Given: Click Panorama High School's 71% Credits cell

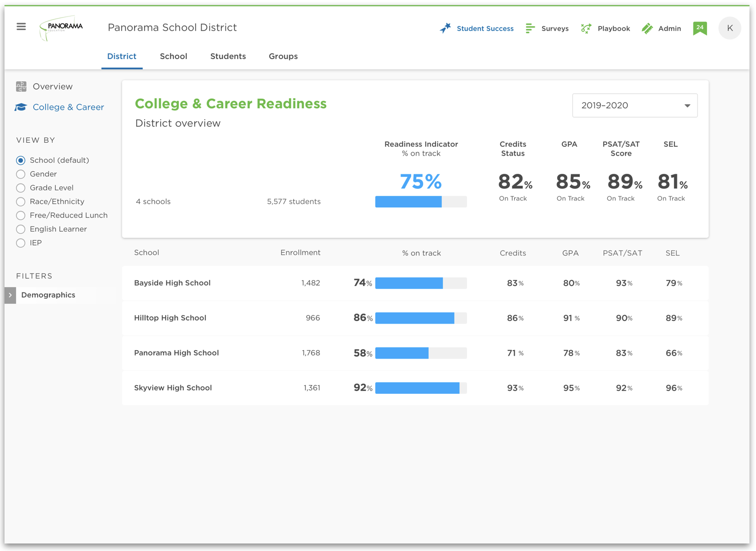Looking at the screenshot, I should [515, 353].
